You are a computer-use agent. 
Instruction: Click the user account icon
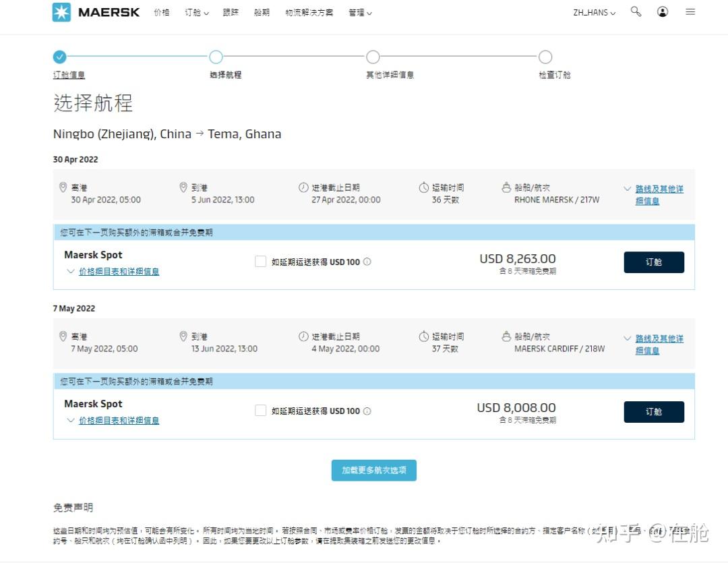663,11
